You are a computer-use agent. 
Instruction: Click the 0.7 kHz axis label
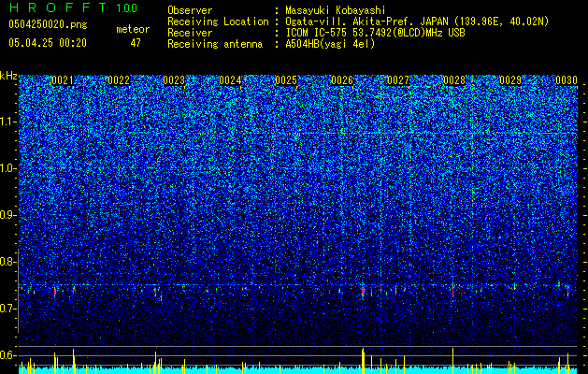point(8,309)
